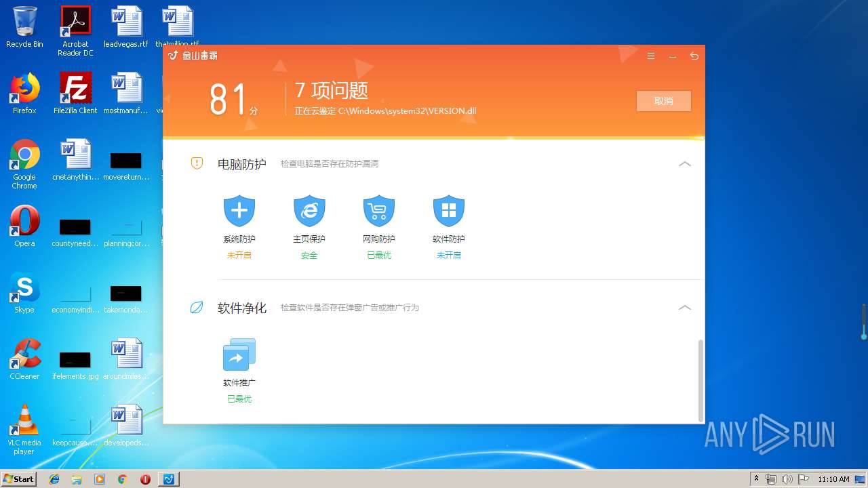Select FileZilla Client desktop icon
Image resolution: width=868 pixels, height=488 pixels.
pyautogui.click(x=75, y=94)
